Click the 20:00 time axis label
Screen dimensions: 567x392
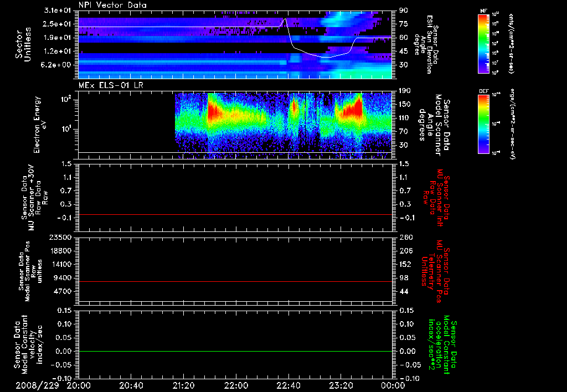point(79,385)
